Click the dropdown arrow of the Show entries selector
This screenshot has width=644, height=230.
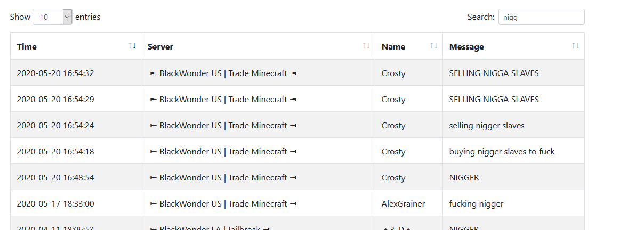point(67,17)
